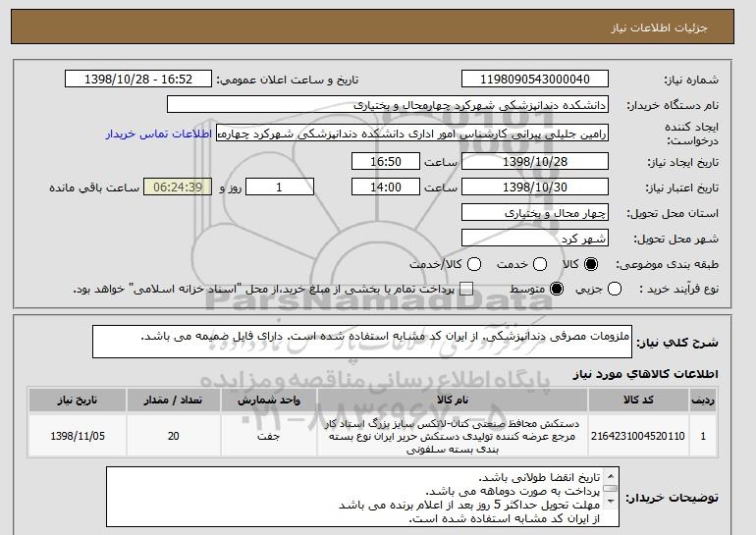The image size is (756, 535).
Task: Select the کالا/خدمت radio button
Action: click(474, 264)
